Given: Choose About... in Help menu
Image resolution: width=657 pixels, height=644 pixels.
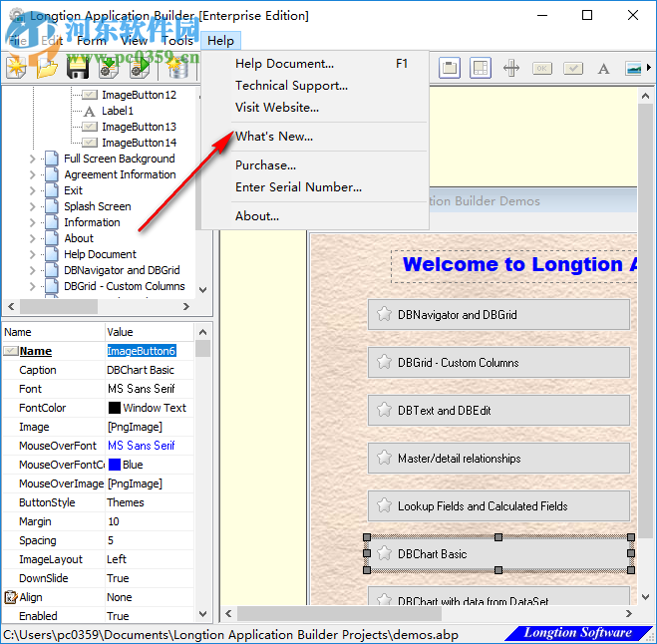Looking at the screenshot, I should [x=315, y=216].
